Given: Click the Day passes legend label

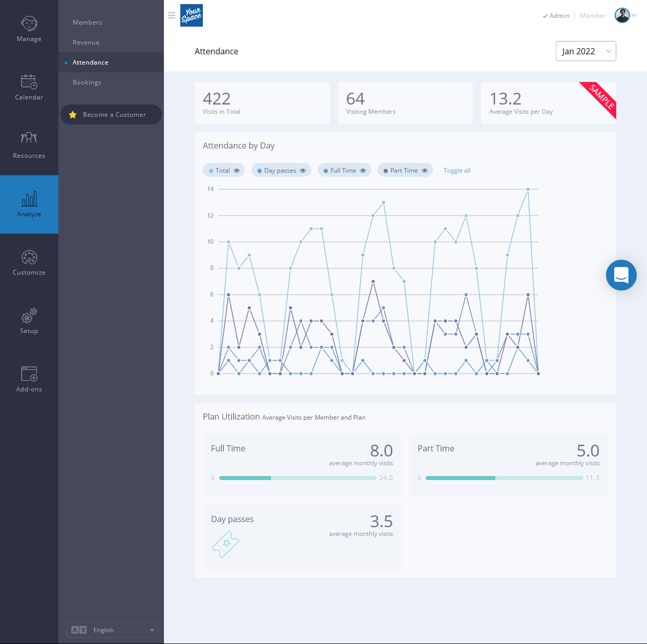Looking at the screenshot, I should pyautogui.click(x=280, y=171).
